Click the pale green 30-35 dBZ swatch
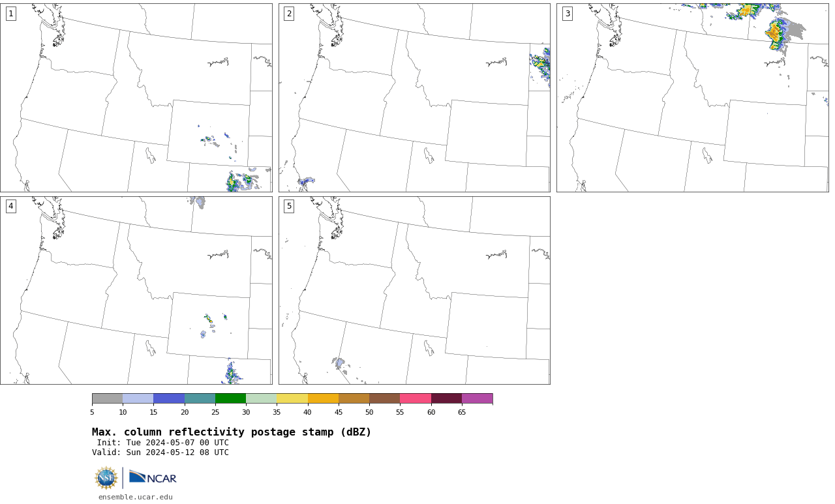Viewport: 835px width, 504px height. pyautogui.click(x=261, y=398)
